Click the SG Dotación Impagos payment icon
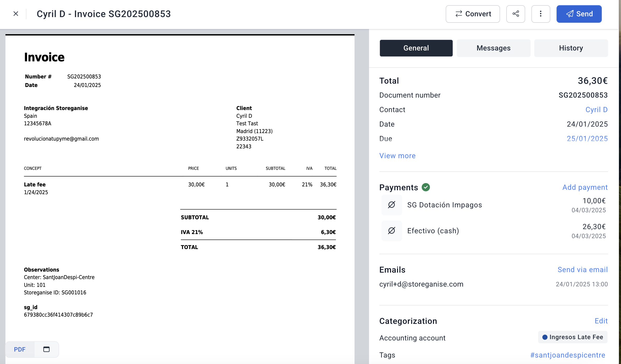Viewport: 621px width, 364px height. tap(392, 205)
